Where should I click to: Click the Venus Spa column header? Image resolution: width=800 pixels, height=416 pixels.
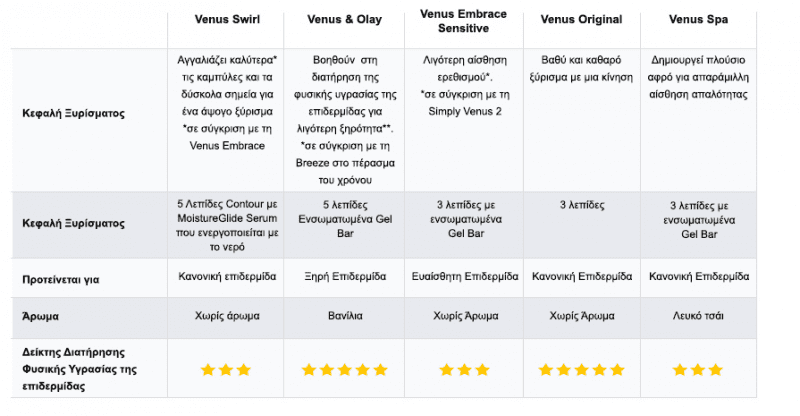(698, 19)
